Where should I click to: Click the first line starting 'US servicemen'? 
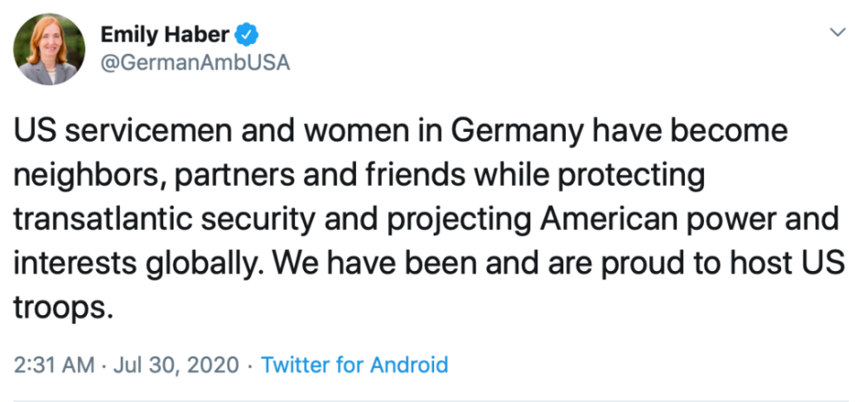point(401,132)
